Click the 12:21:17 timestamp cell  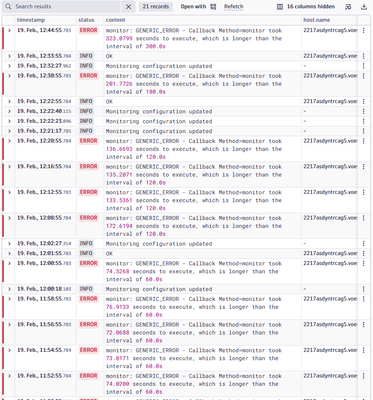click(44, 131)
